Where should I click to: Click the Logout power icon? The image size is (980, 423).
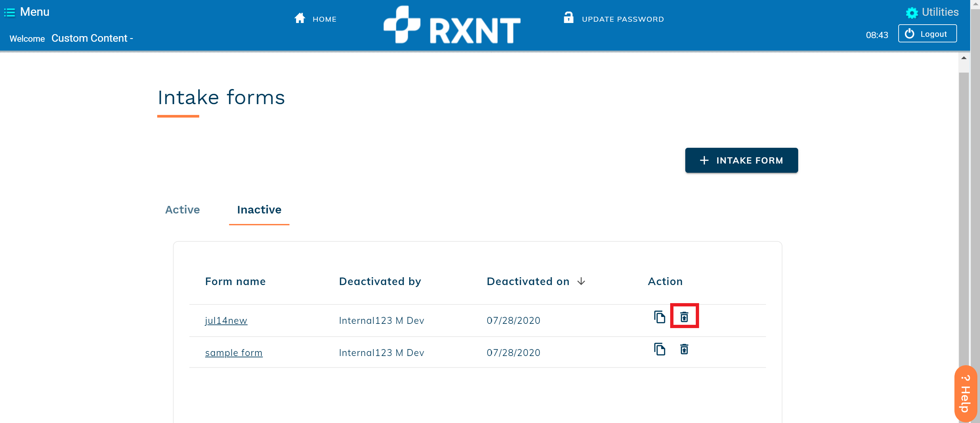point(909,33)
